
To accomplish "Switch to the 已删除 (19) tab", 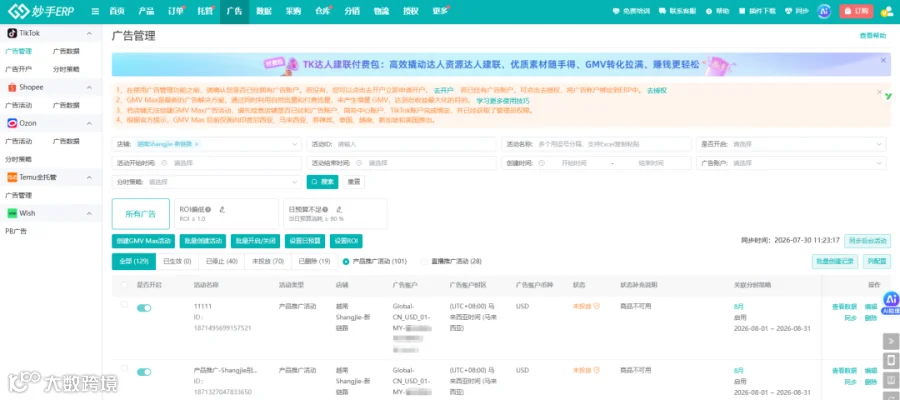I will point(314,261).
